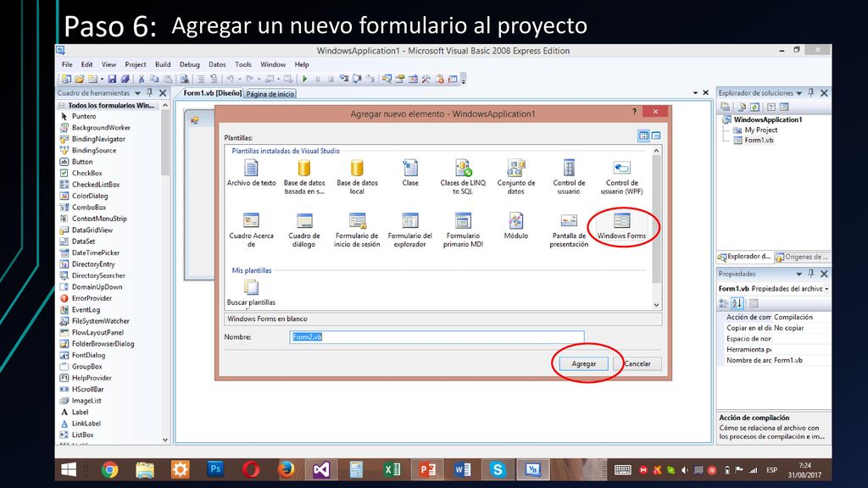The height and width of the screenshot is (488, 868).
Task: Open Buscar plantillas under Mis plantillas
Action: tap(251, 292)
